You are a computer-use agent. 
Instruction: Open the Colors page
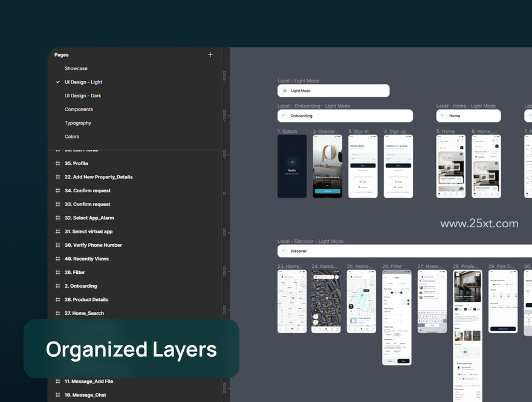[71, 137]
